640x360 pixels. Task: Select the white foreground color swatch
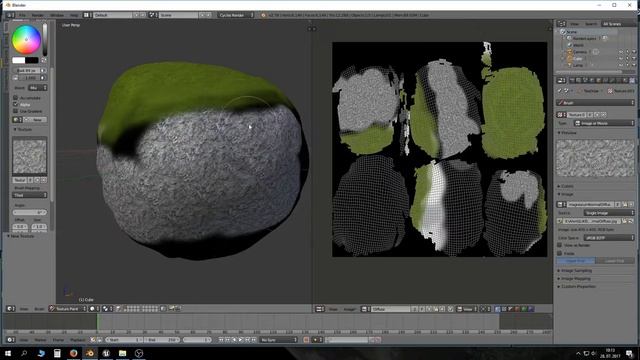click(18, 60)
